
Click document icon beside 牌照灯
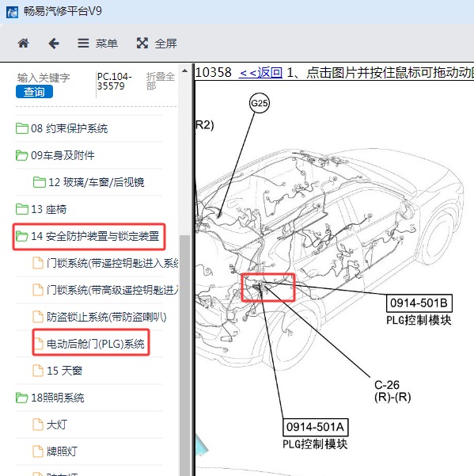38,451
